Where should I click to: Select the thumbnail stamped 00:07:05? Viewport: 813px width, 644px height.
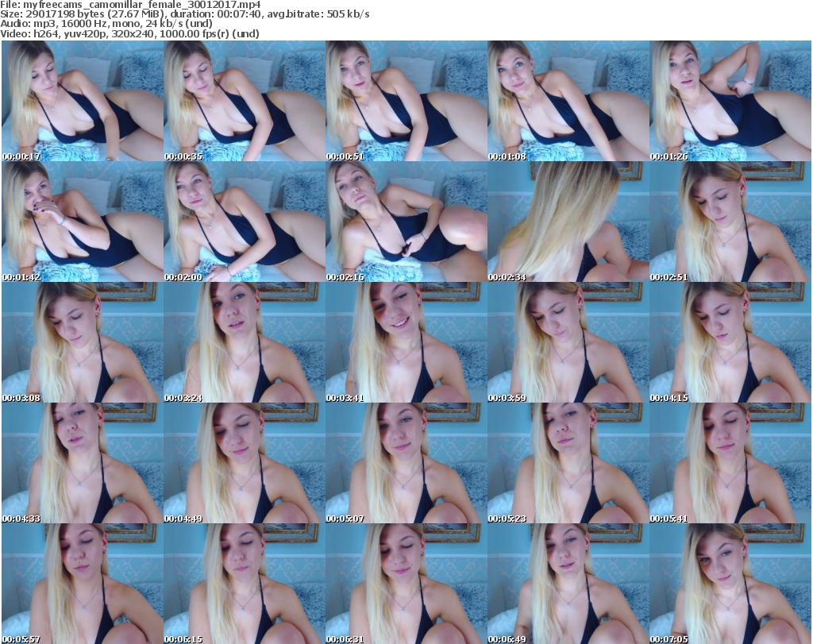(x=730, y=584)
